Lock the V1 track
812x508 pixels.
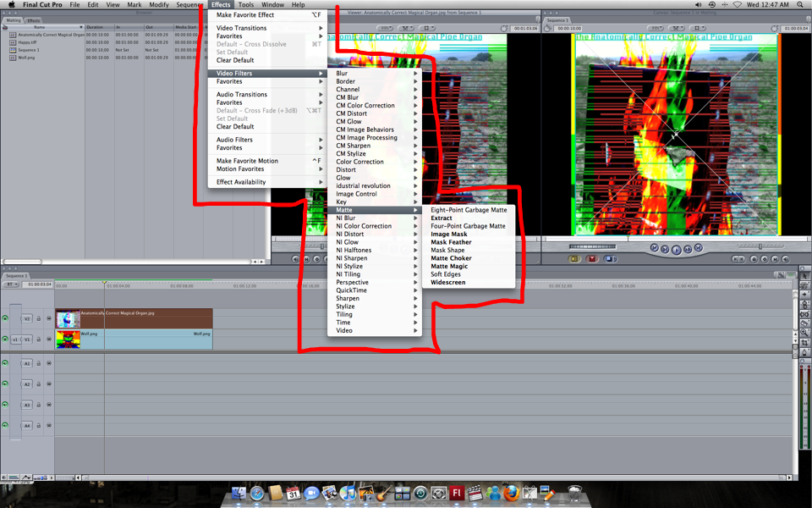[x=39, y=340]
